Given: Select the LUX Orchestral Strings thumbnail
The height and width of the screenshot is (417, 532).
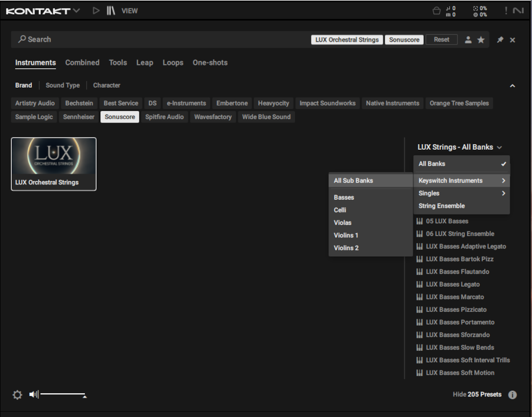Looking at the screenshot, I should [x=54, y=164].
